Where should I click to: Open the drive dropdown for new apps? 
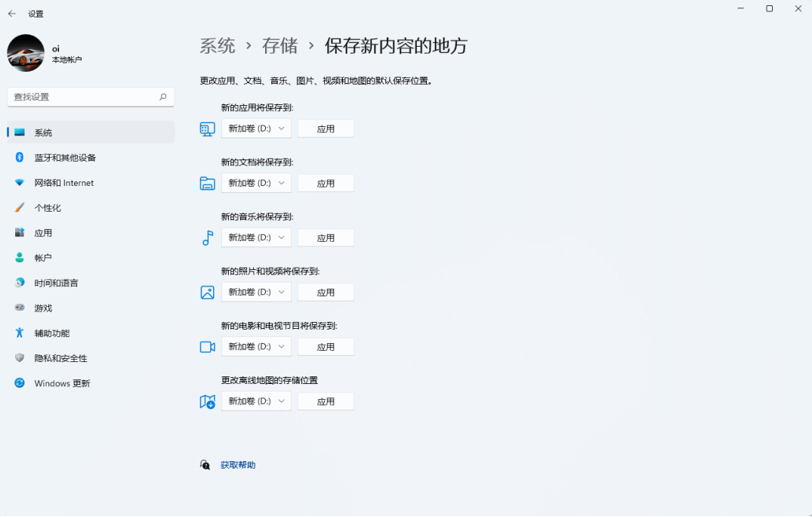[x=255, y=128]
